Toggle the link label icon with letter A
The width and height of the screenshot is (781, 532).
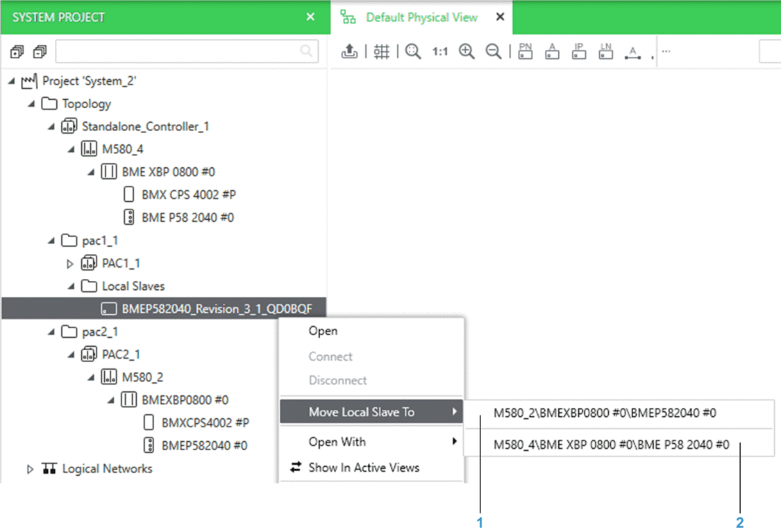(632, 52)
